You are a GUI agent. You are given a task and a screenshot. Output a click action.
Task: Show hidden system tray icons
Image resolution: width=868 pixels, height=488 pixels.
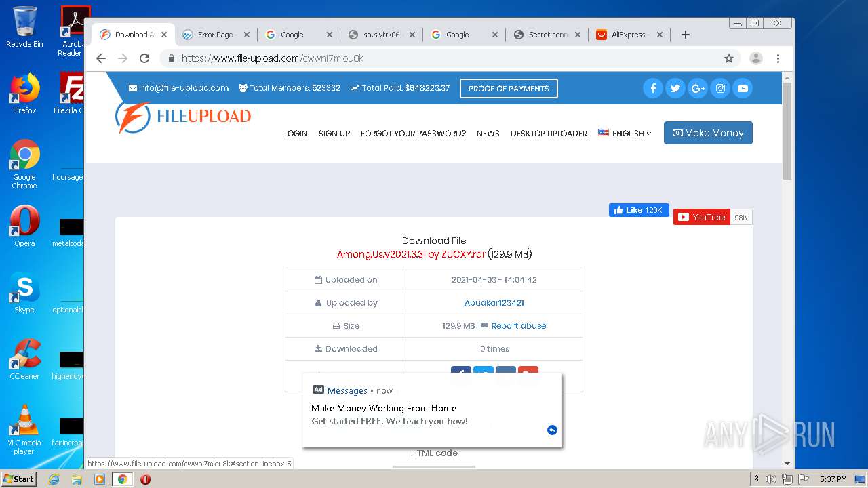757,479
